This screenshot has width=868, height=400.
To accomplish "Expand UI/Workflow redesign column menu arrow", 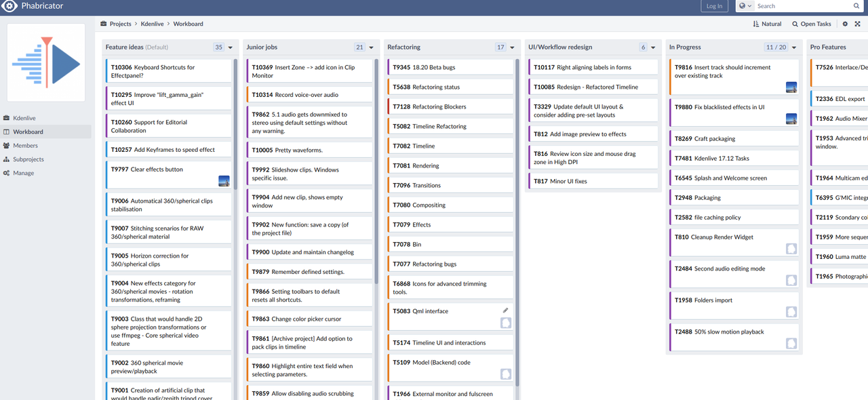I will click(x=653, y=47).
